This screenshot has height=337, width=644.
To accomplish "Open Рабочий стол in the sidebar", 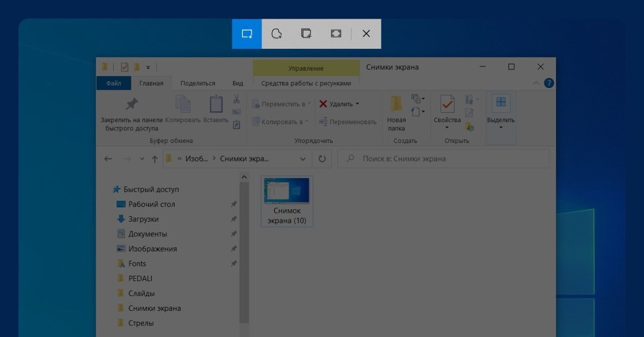I will pyautogui.click(x=147, y=204).
